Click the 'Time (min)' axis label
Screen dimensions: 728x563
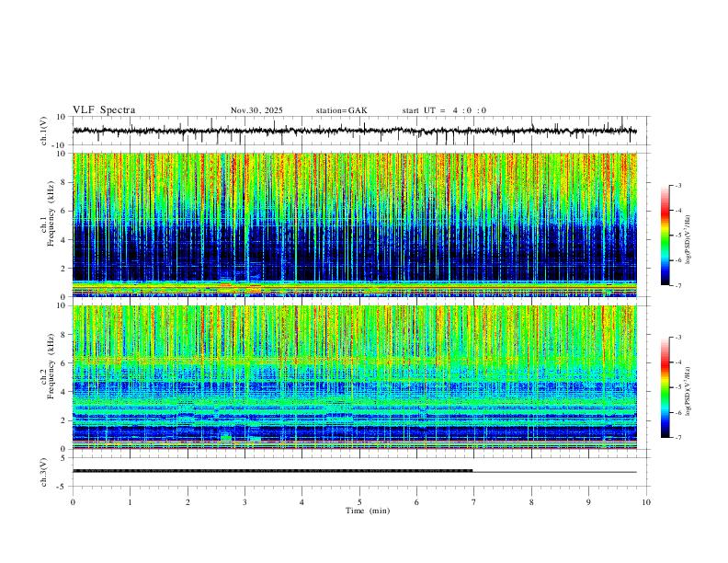pos(368,511)
